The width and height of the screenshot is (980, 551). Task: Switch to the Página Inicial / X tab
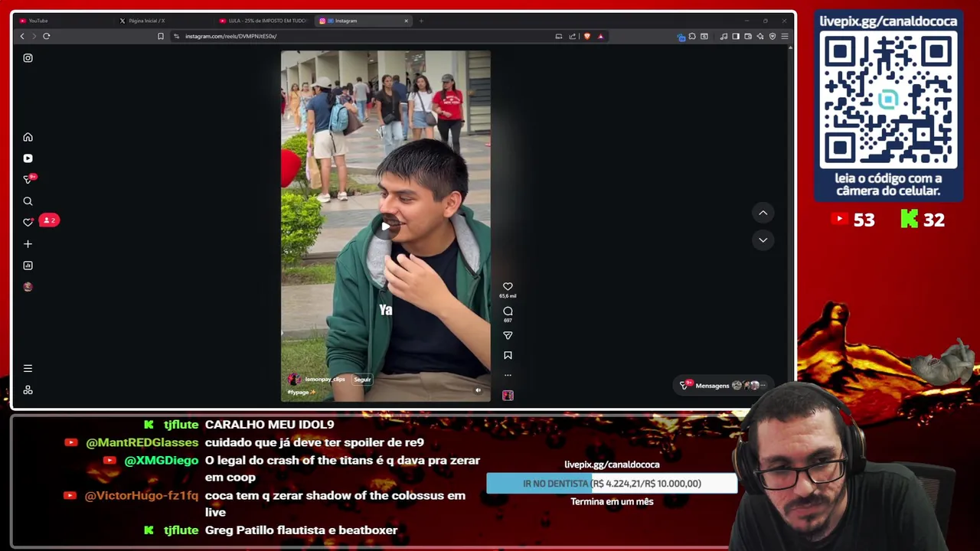pos(165,21)
